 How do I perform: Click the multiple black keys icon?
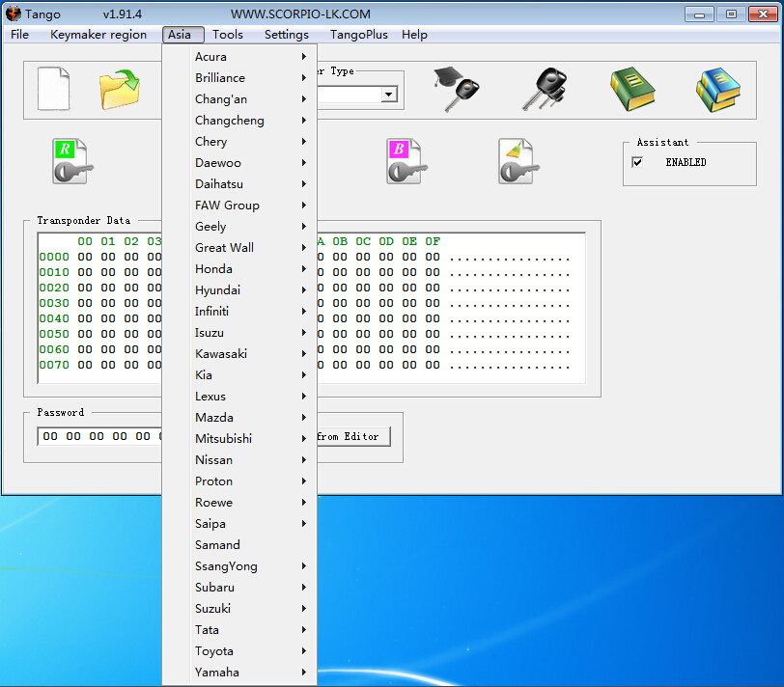point(545,89)
